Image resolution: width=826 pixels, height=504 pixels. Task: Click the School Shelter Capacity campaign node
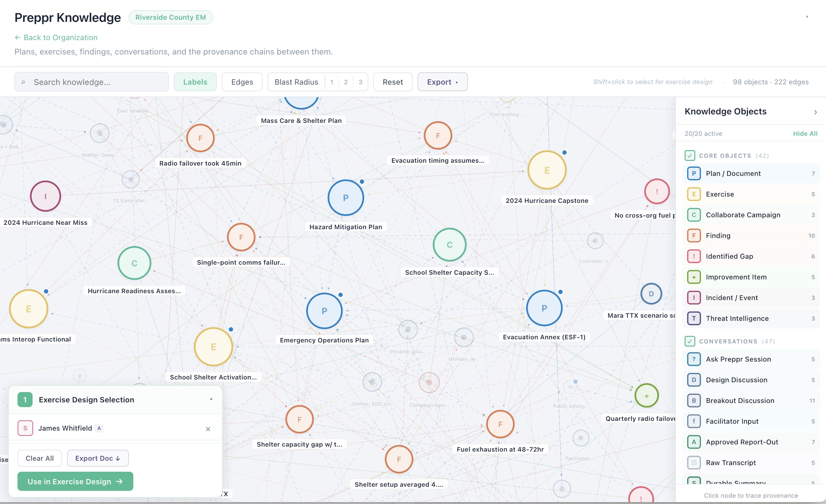click(x=449, y=245)
